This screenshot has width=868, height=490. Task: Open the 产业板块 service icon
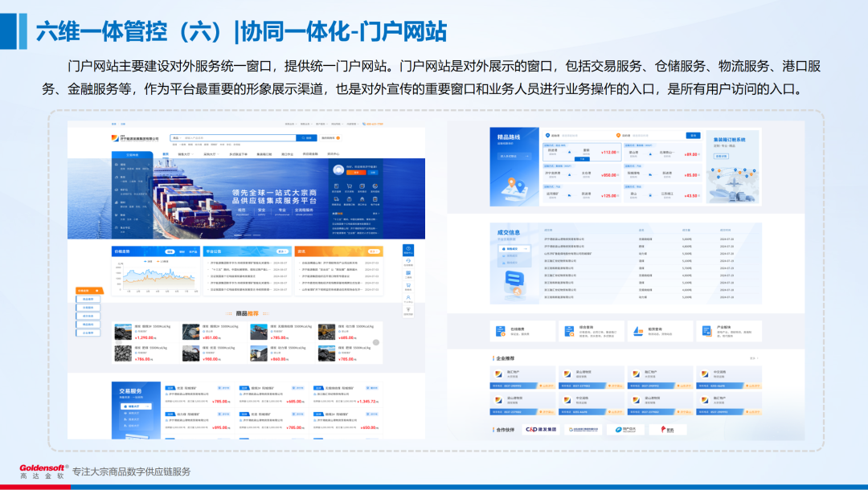[706, 330]
